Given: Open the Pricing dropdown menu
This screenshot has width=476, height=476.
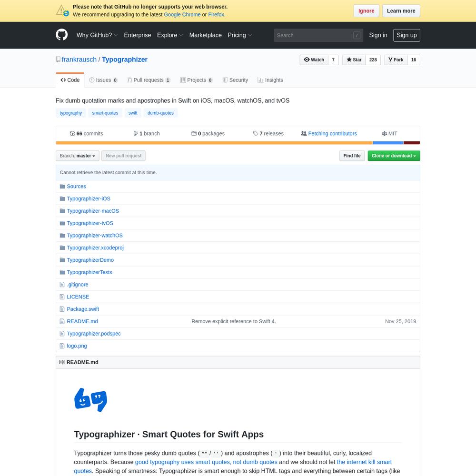Looking at the screenshot, I should (239, 35).
